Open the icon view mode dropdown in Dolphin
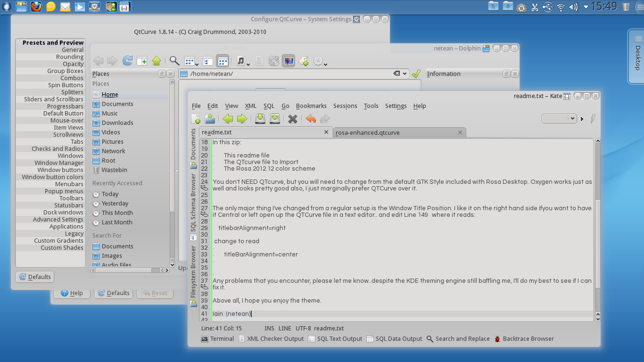Screen dimensions: 644x362 tap(191, 61)
